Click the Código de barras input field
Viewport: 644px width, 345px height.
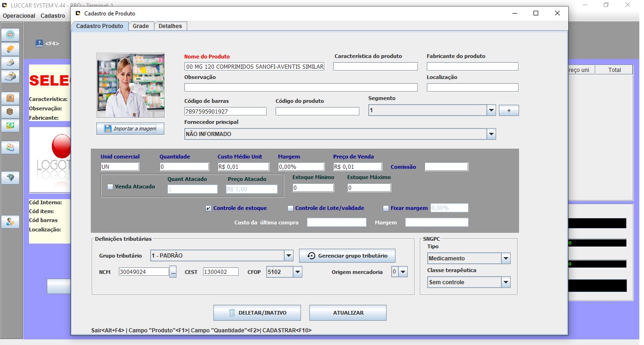(x=225, y=111)
